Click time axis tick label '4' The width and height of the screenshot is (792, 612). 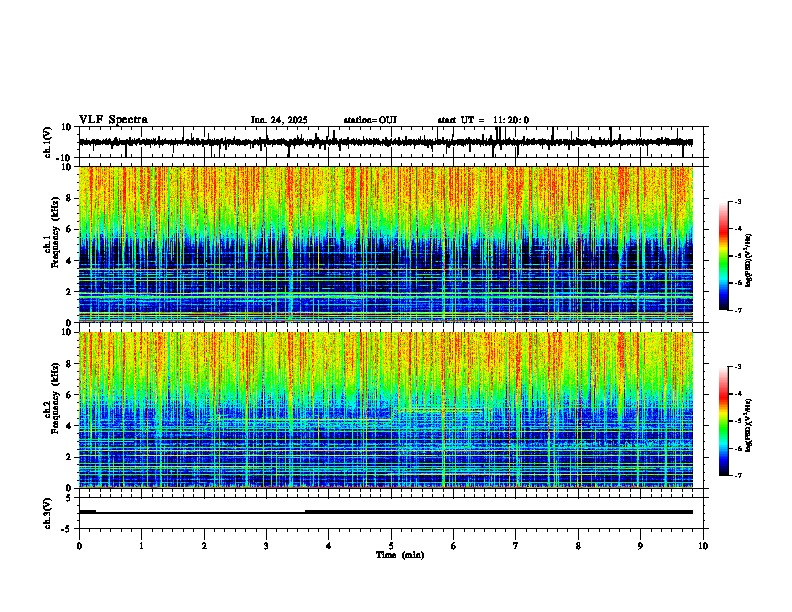[329, 546]
